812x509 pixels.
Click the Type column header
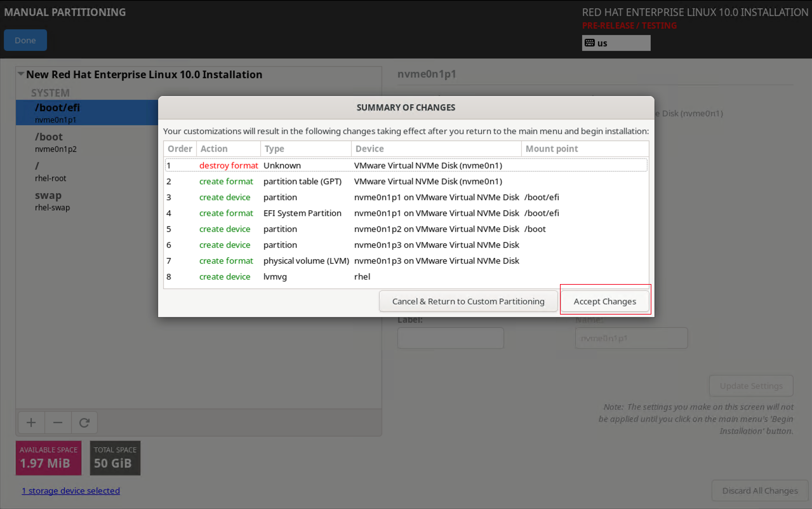306,149
